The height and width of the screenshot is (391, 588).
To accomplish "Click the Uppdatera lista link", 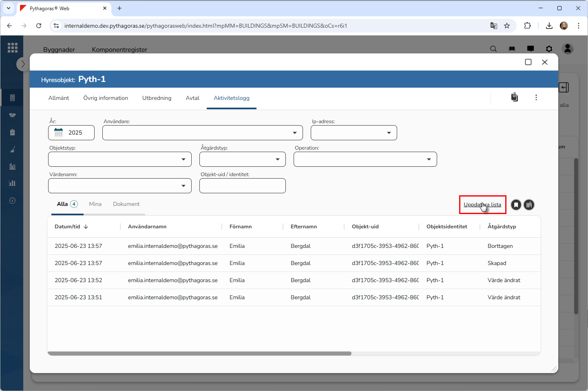I will (482, 205).
